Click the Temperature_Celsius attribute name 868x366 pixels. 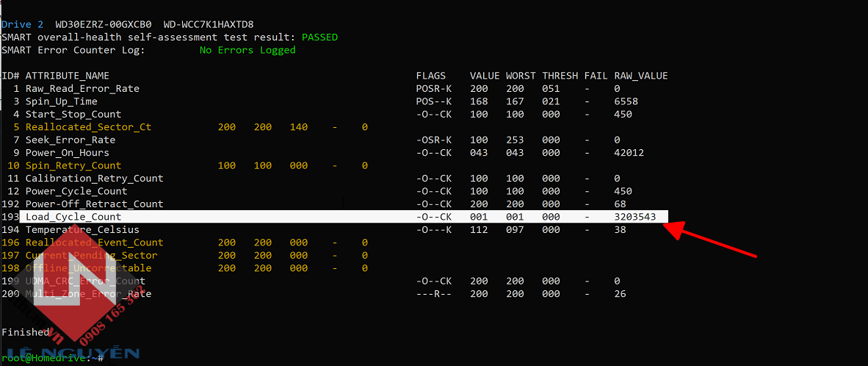82,230
